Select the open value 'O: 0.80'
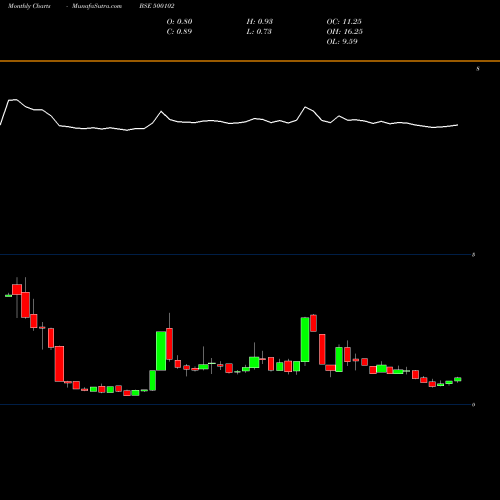Screen dimensions: 500x500 (179, 22)
